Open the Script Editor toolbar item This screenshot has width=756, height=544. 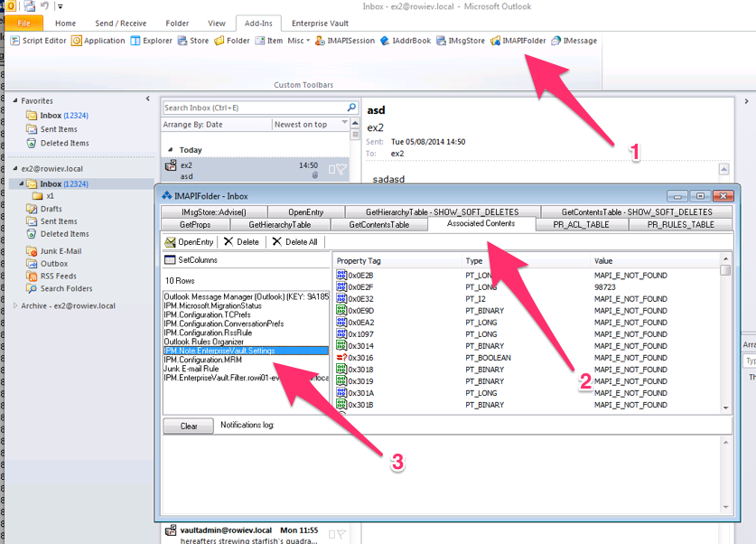point(38,41)
